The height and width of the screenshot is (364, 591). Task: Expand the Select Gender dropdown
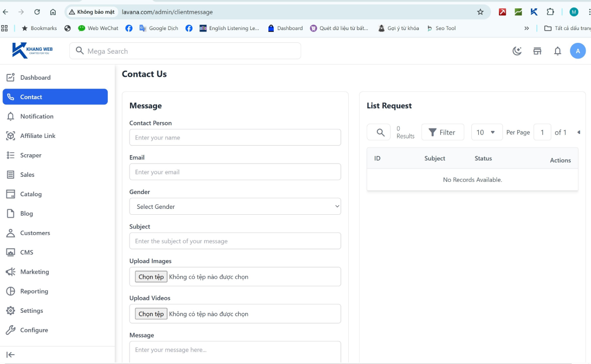coord(235,206)
